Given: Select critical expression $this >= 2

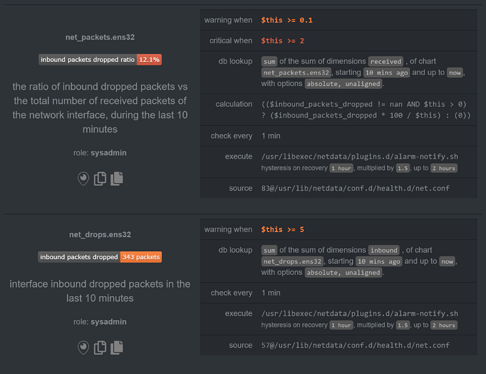Looking at the screenshot, I should click(282, 41).
